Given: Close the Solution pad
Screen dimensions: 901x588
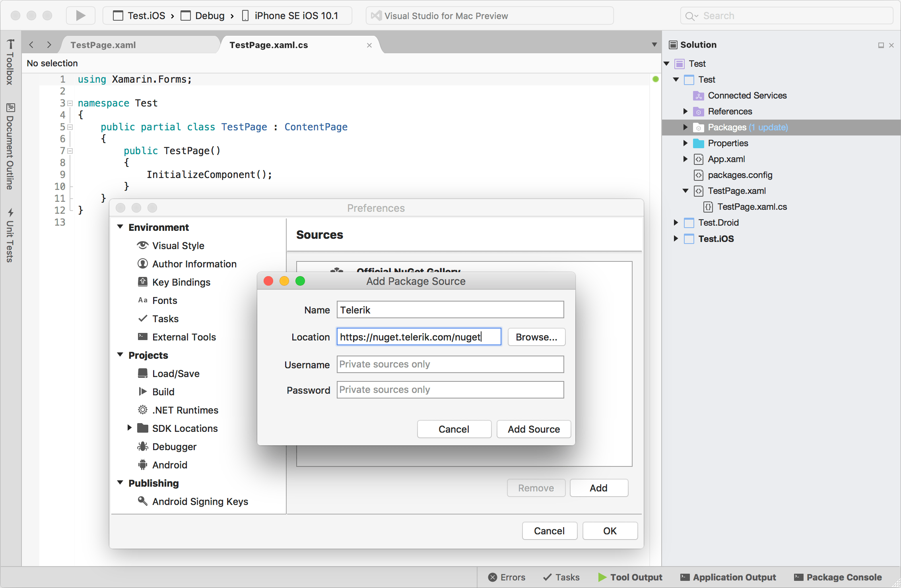Looking at the screenshot, I should (x=891, y=45).
